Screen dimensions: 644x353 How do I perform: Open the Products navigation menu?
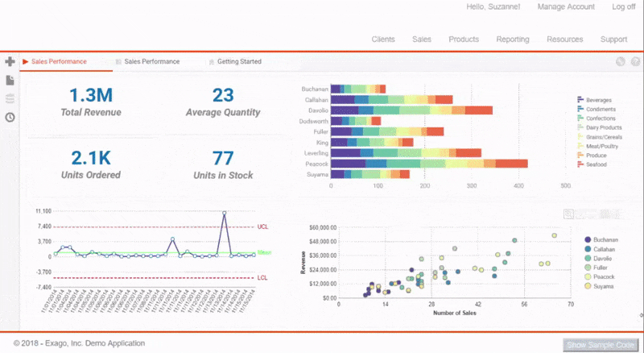click(464, 39)
